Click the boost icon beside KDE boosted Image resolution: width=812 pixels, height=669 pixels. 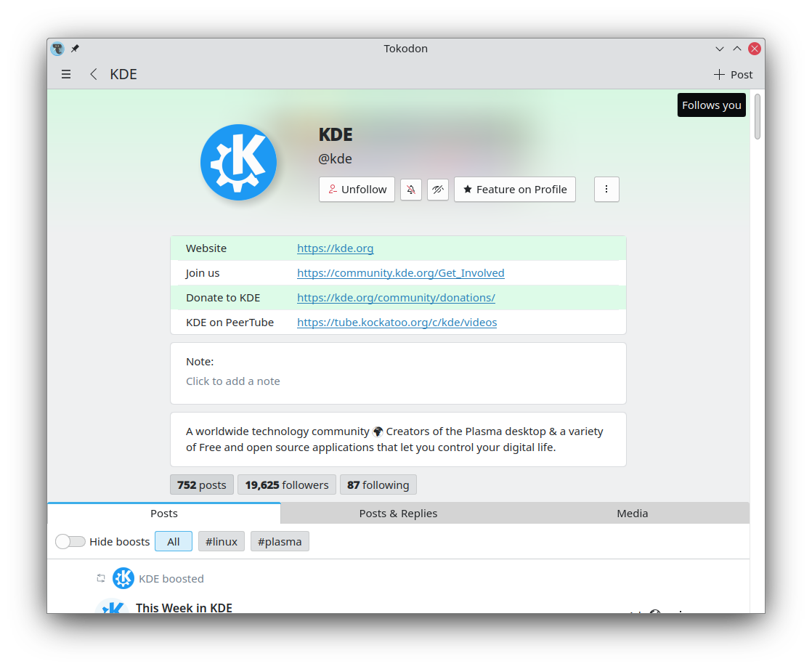(101, 578)
